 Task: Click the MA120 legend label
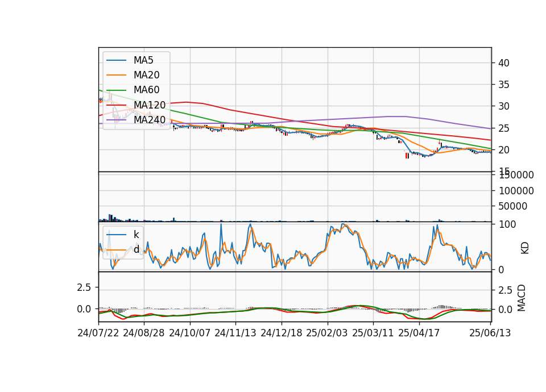coord(150,105)
